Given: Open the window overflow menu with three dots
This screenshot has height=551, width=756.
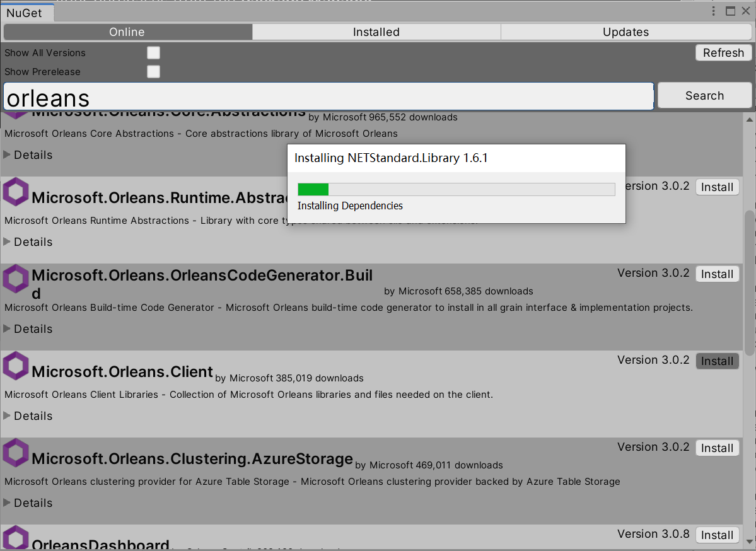Looking at the screenshot, I should (712, 11).
